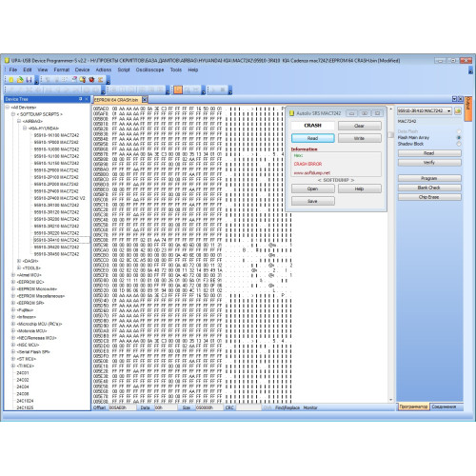Open the Script menu
Image resolution: width=476 pixels, height=476 pixels.
click(124, 69)
